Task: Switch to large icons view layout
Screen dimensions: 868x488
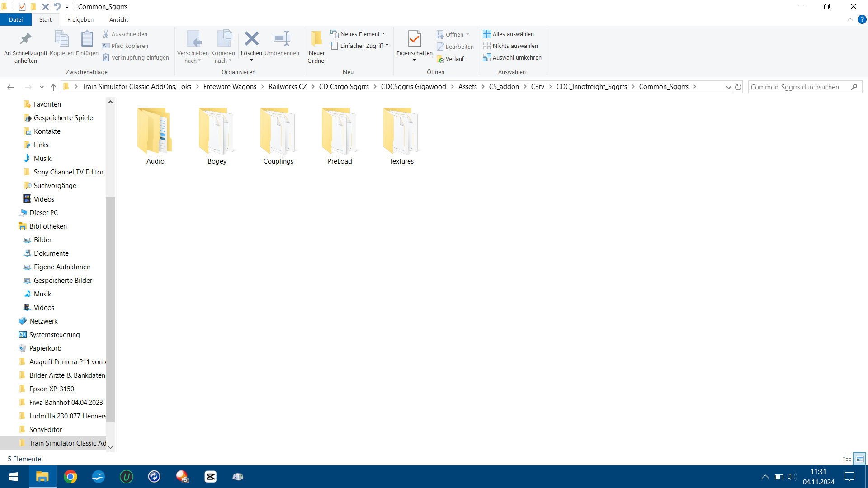Action: tap(859, 459)
